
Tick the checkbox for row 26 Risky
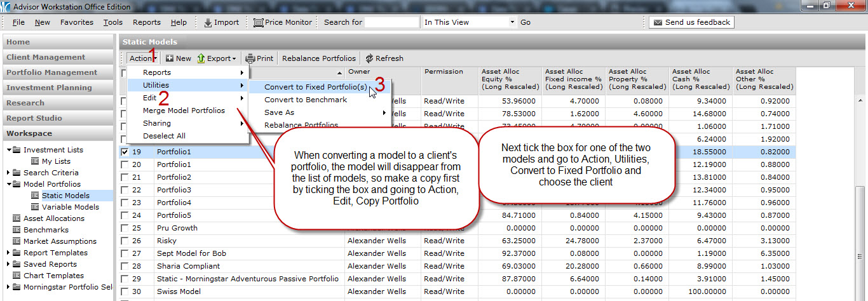[x=125, y=241]
